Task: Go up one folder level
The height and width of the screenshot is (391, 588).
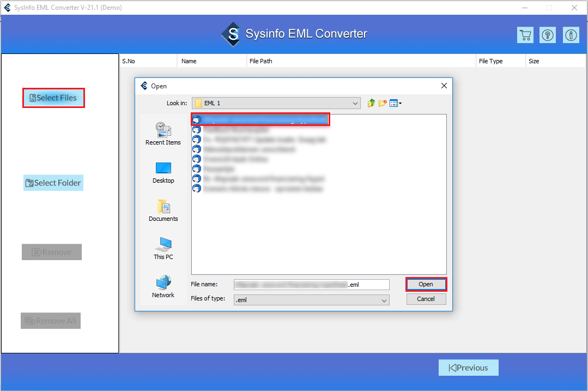Action: pyautogui.click(x=371, y=103)
